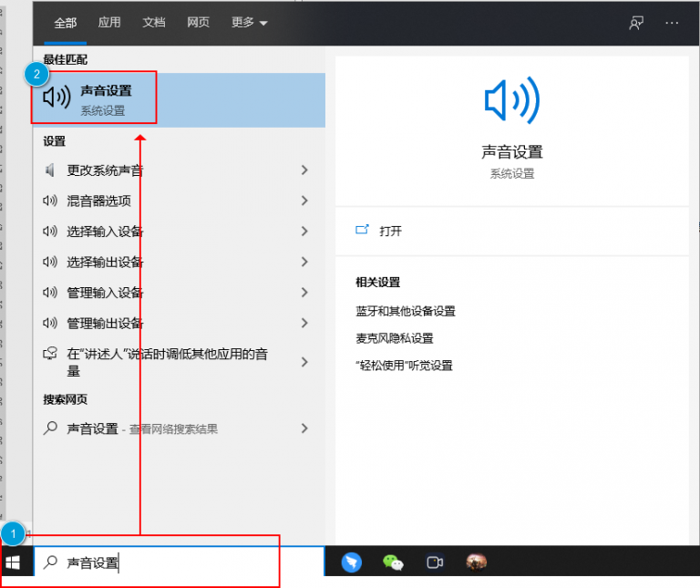
Task: Open the feedback person icon in header
Action: click(636, 23)
